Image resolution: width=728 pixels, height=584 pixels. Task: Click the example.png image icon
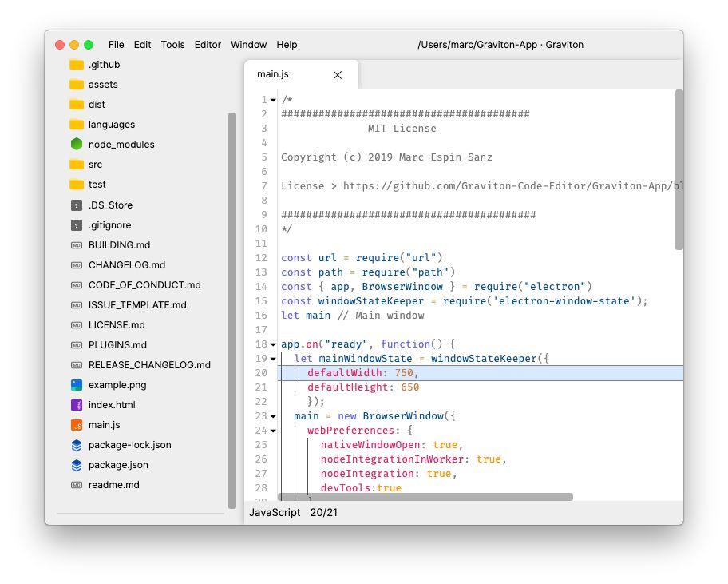[77, 385]
